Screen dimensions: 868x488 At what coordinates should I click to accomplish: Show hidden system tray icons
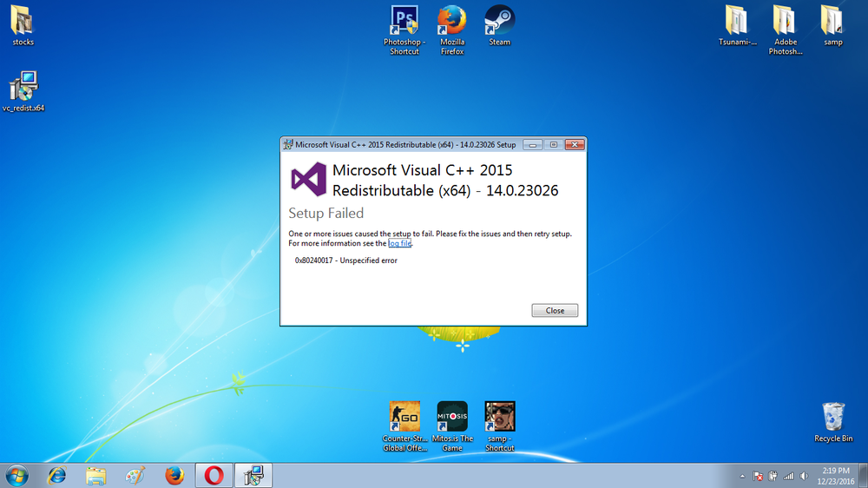(742, 477)
